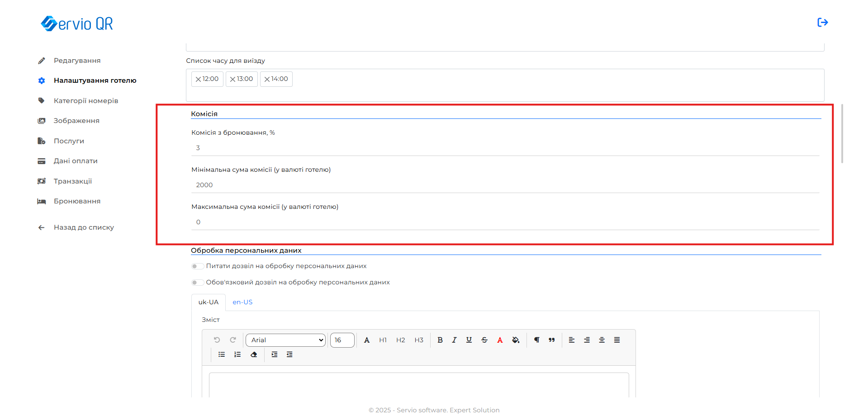The width and height of the screenshot is (868, 420).
Task: Increase indent in the editor toolbar
Action: [275, 354]
